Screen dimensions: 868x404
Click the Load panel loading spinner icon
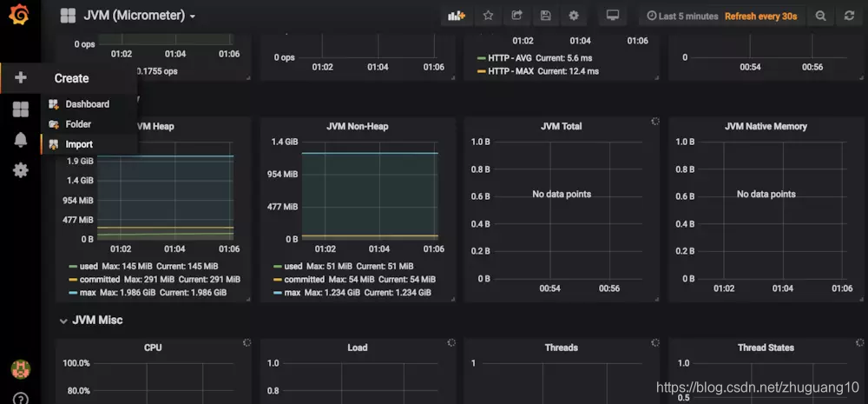point(451,343)
